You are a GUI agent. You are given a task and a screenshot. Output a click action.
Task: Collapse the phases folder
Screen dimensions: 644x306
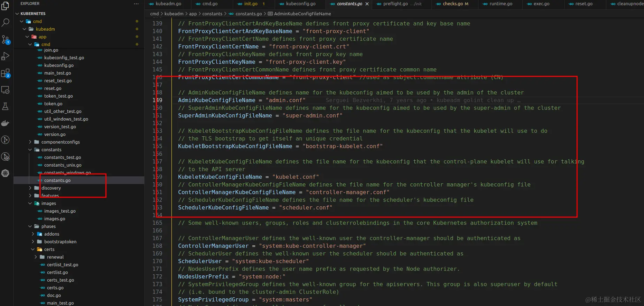(x=48, y=226)
